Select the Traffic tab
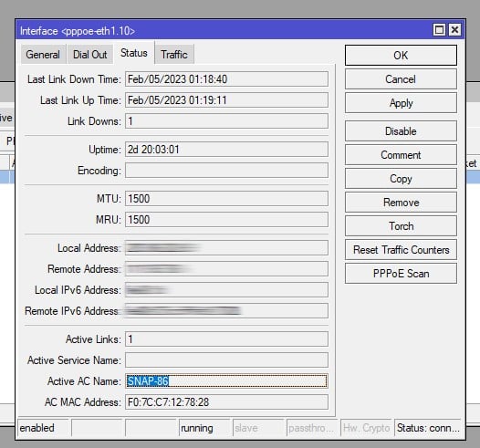Image resolution: width=480 pixels, height=448 pixels. click(174, 55)
